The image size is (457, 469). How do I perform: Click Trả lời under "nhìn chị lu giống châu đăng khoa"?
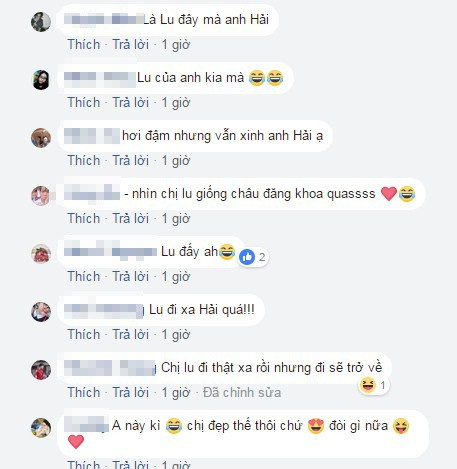coord(130,218)
